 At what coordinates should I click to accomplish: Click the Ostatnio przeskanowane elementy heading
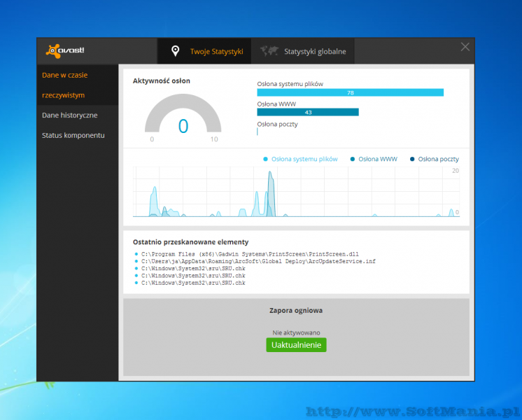[x=190, y=242]
